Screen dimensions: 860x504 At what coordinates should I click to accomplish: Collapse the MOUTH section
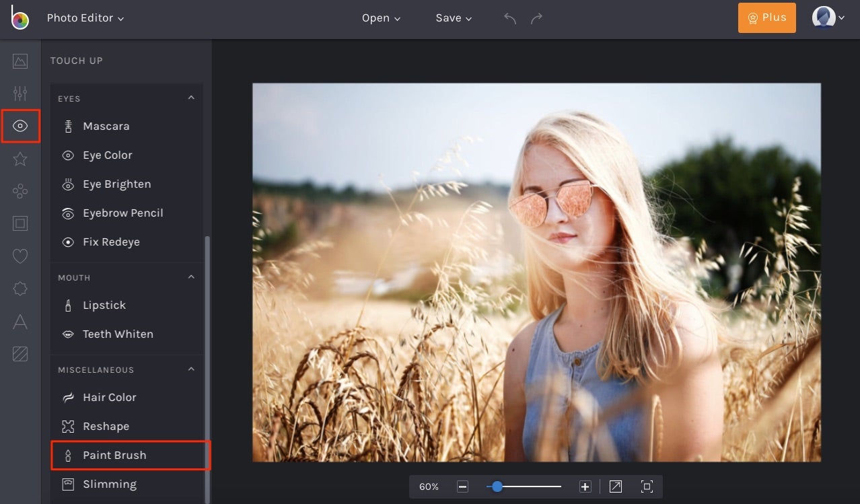coord(191,277)
